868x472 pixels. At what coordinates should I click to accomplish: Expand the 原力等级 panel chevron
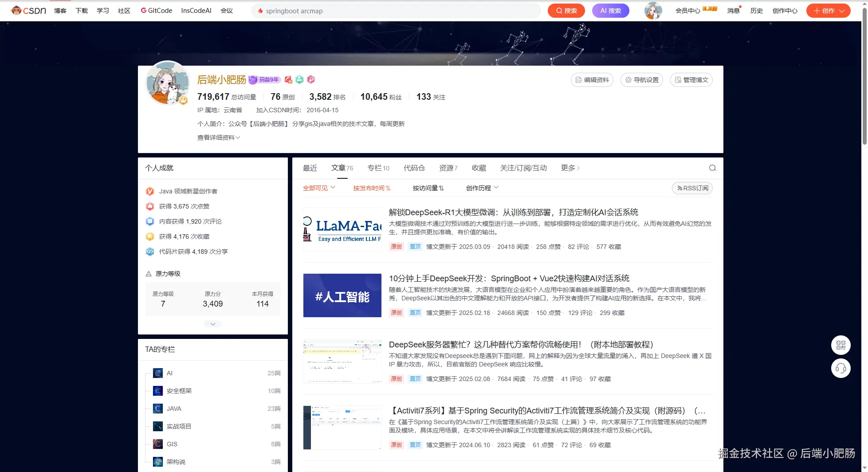coord(213,324)
